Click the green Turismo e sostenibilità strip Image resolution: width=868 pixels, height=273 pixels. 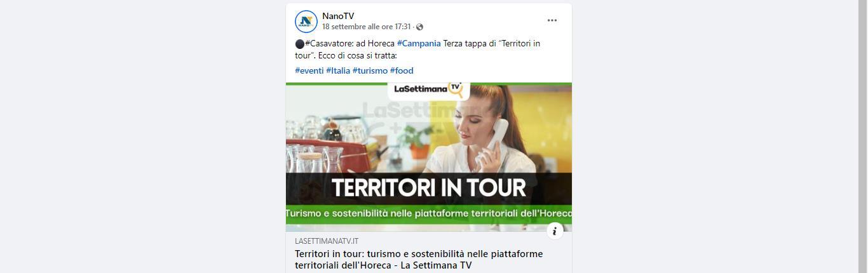click(429, 214)
